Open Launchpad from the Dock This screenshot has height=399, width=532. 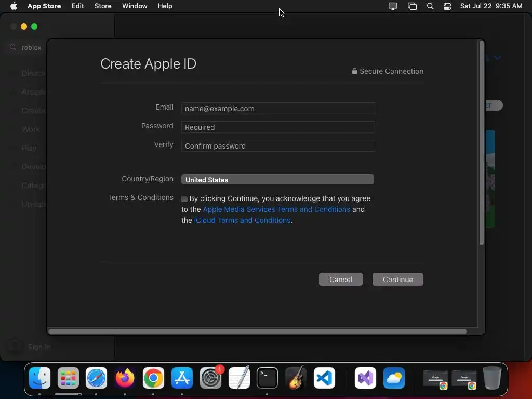coord(68,378)
